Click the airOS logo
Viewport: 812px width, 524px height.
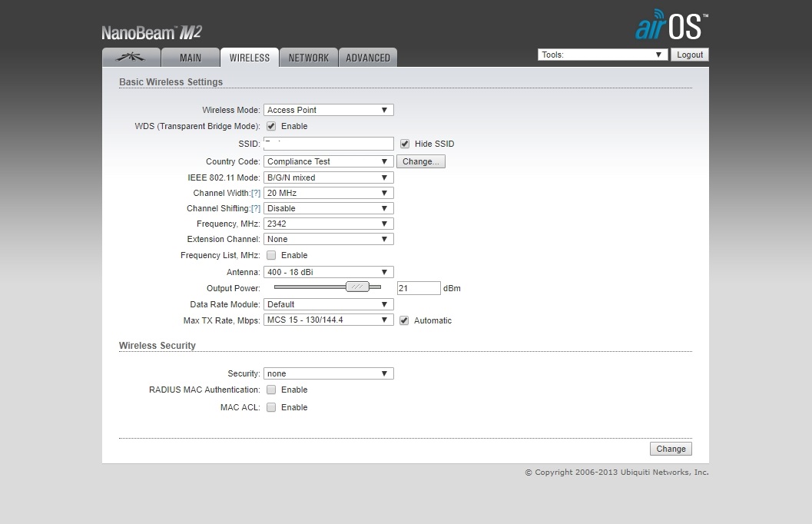pos(671,25)
